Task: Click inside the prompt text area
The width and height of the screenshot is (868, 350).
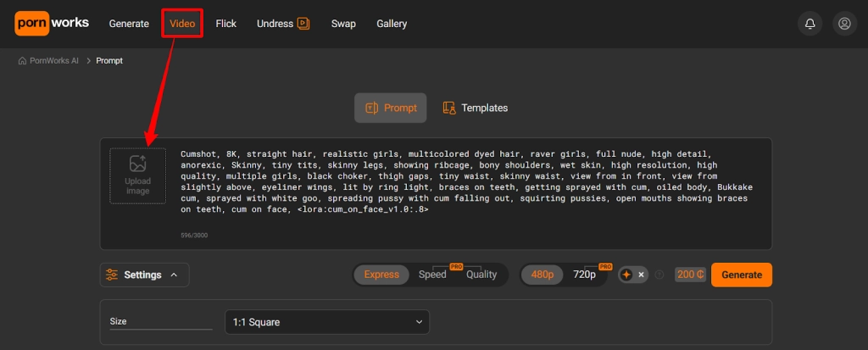Action: tap(466, 182)
